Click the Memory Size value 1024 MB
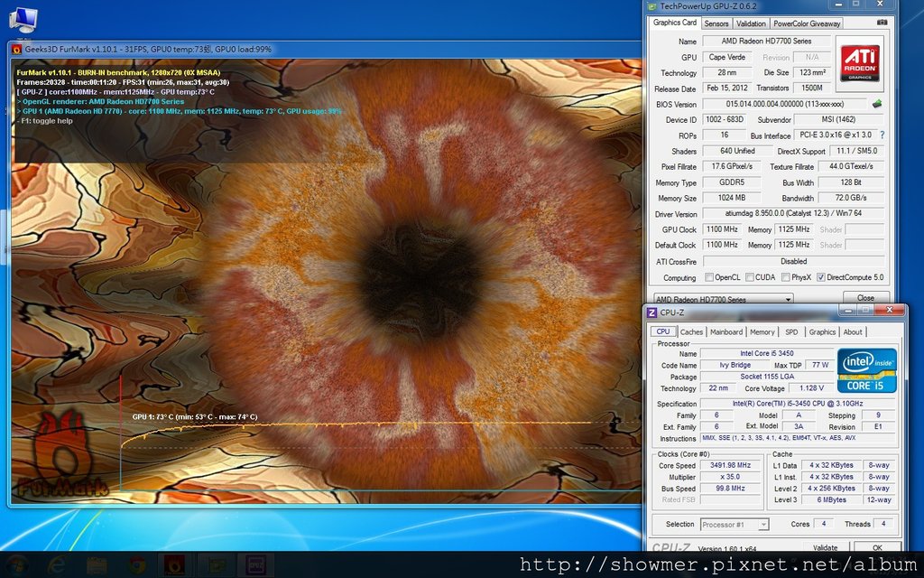The image size is (924, 578). (731, 198)
